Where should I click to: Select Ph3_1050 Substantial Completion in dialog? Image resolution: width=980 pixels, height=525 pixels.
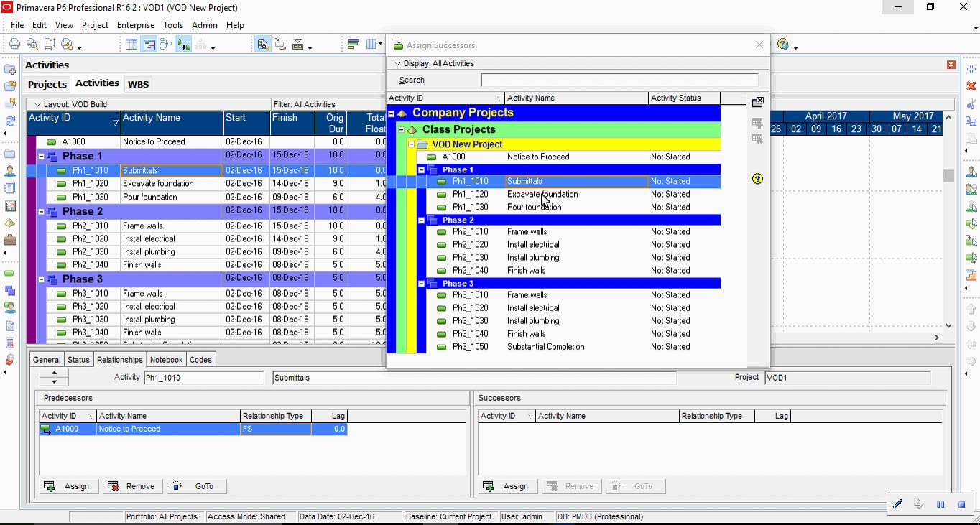[x=554, y=347]
